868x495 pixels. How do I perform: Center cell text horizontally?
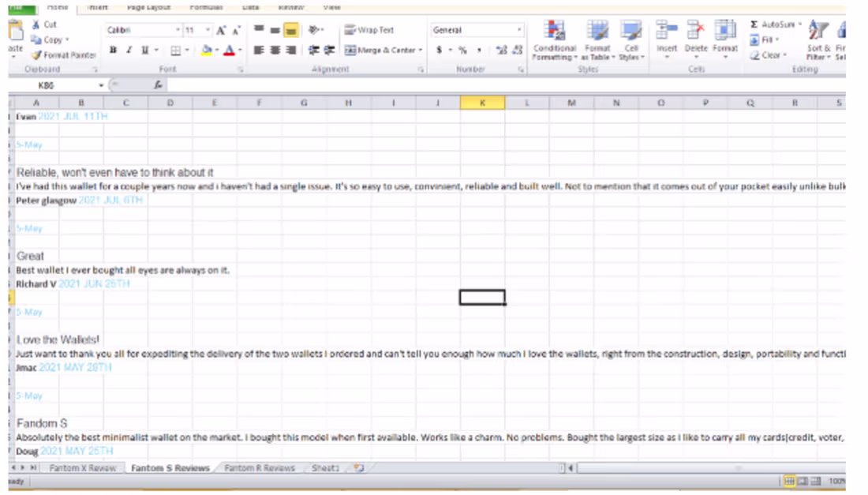(275, 51)
